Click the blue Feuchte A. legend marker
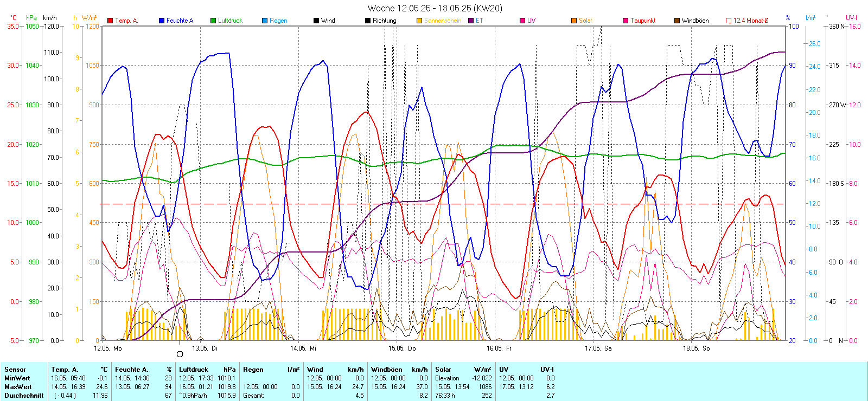Viewport: 868px width, 401px height. [x=162, y=21]
